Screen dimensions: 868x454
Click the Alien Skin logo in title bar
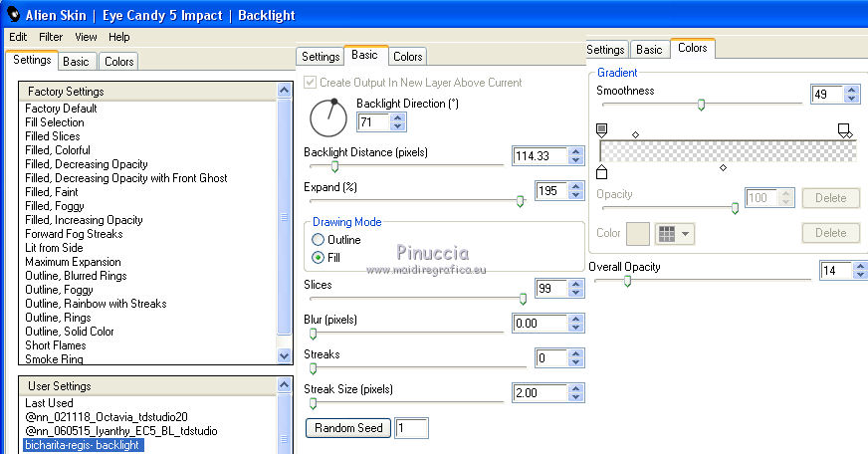[x=13, y=14]
